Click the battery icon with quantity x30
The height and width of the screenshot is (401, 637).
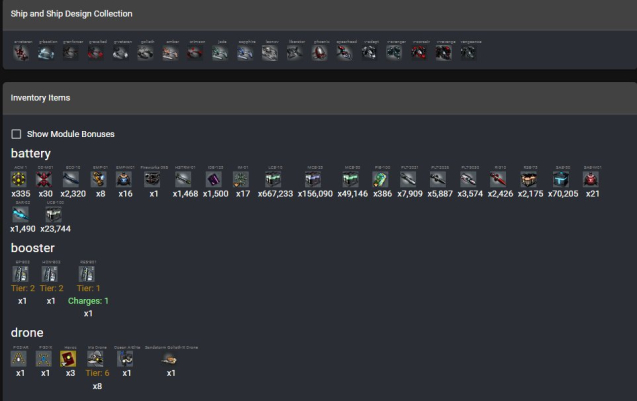44,180
